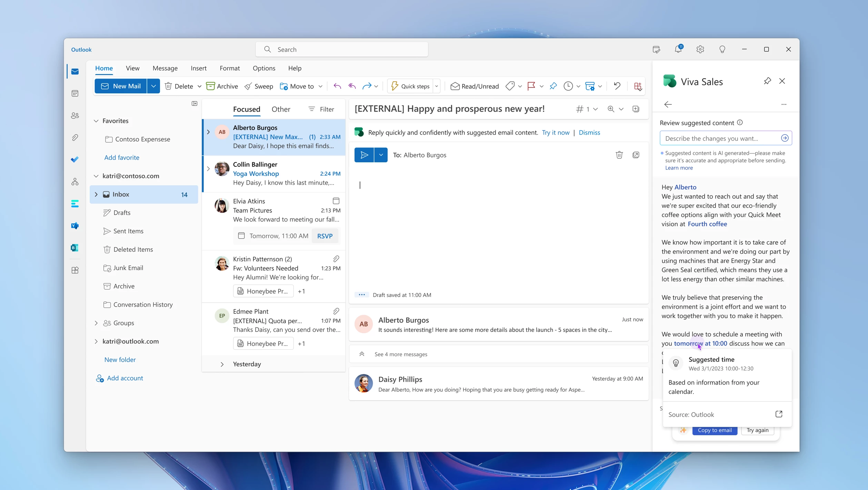Sweep the mailbox with the Sweep icon
The image size is (868, 490).
coord(259,86)
